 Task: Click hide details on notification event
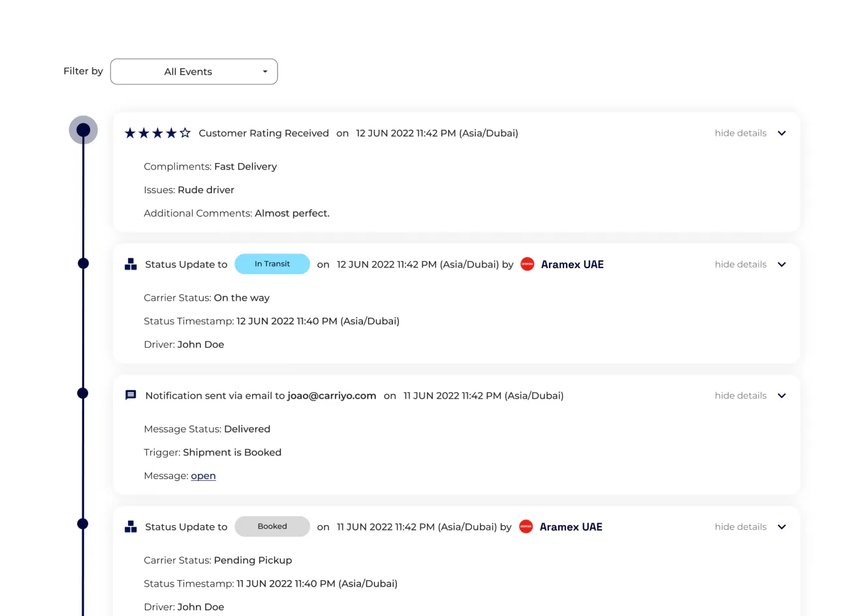[740, 395]
